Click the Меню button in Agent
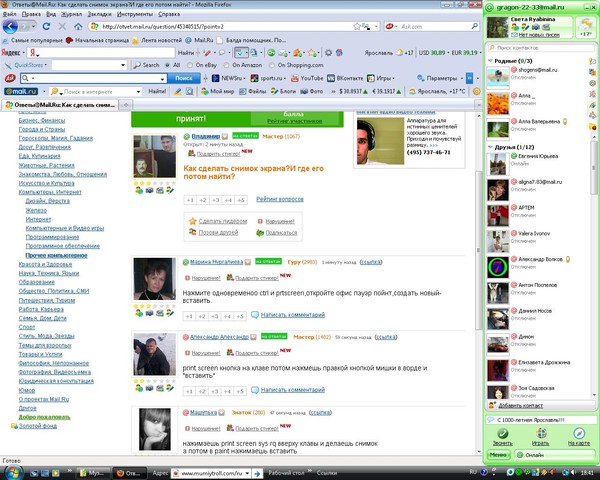Screen dimensions: 600x480 tap(499, 455)
